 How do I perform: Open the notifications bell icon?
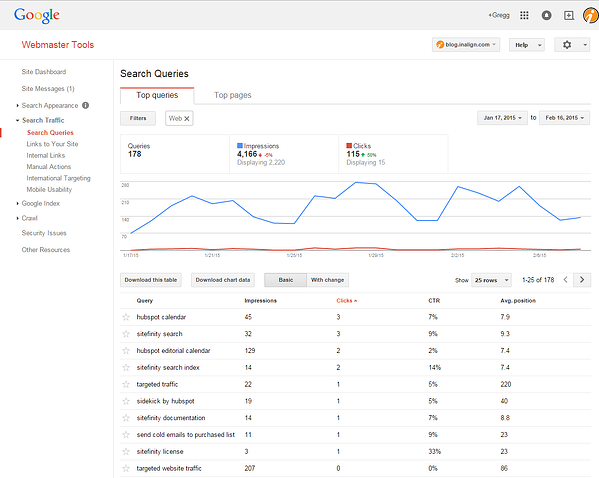546,15
